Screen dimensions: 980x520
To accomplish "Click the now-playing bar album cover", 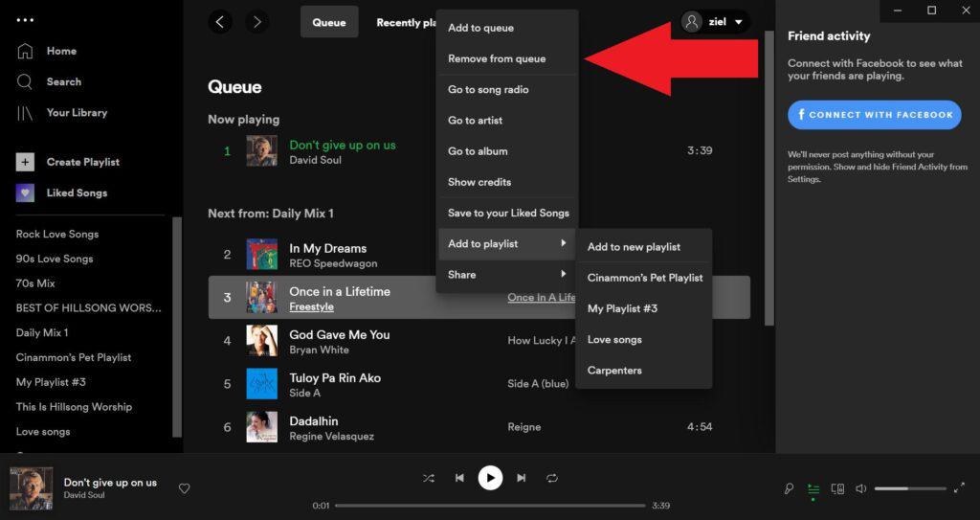I will pyautogui.click(x=32, y=488).
